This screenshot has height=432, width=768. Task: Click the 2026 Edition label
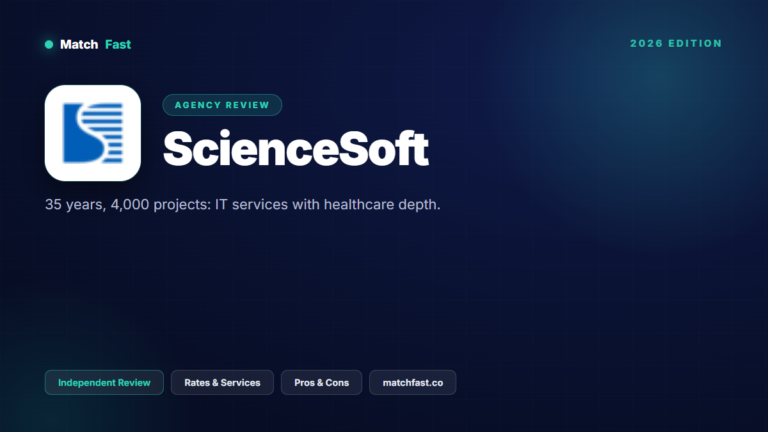click(676, 44)
